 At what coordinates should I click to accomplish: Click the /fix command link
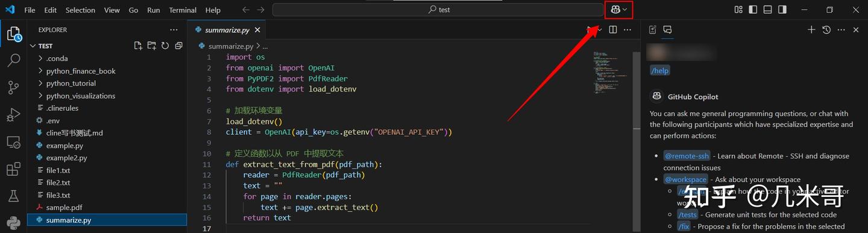click(x=684, y=226)
